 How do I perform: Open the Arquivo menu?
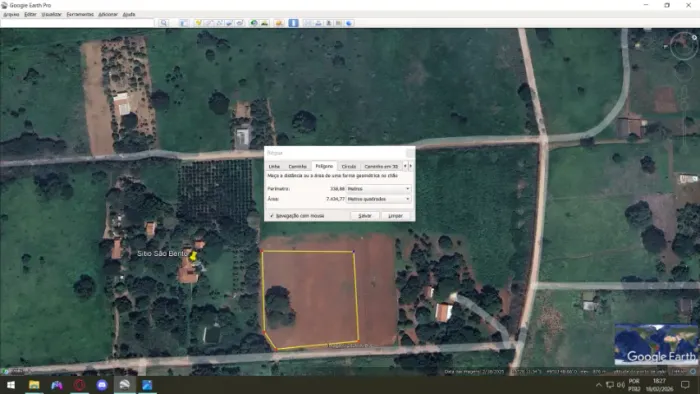[11, 14]
